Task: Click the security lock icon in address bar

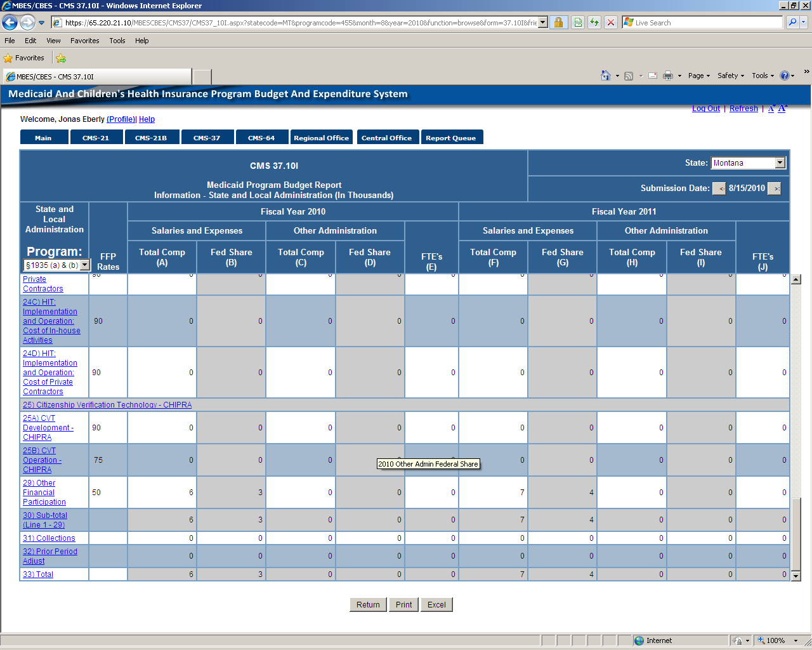Action: pyautogui.click(x=558, y=23)
